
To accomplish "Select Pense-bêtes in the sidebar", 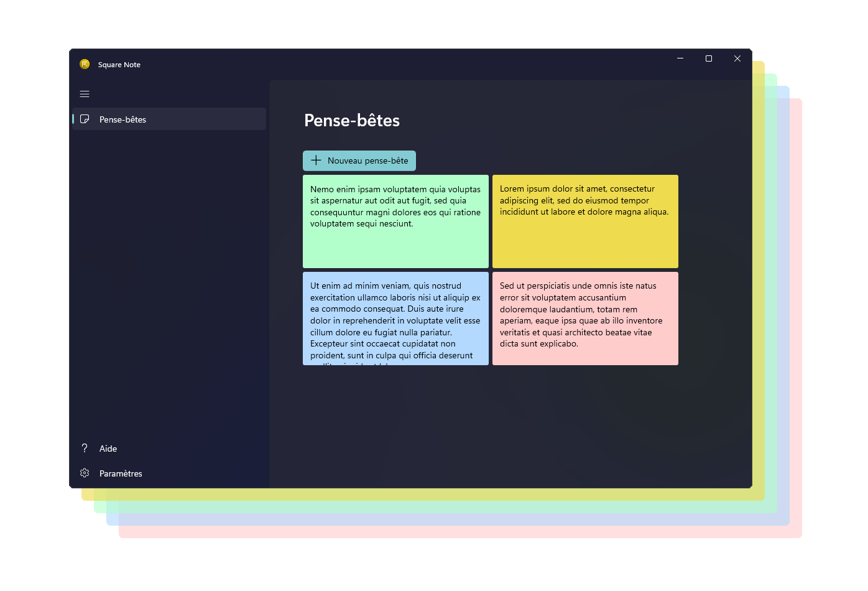I will 169,119.
